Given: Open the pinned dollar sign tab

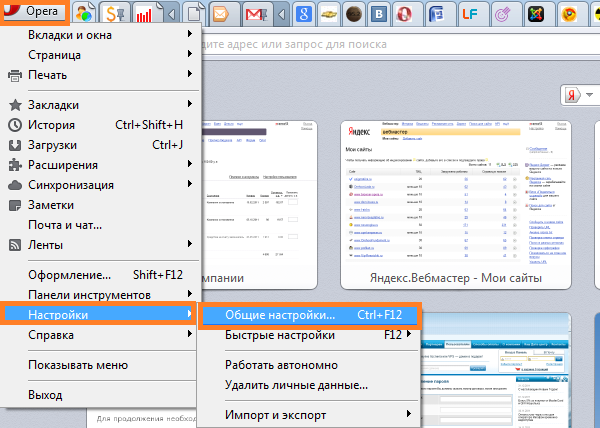Looking at the screenshot, I should click(x=115, y=14).
